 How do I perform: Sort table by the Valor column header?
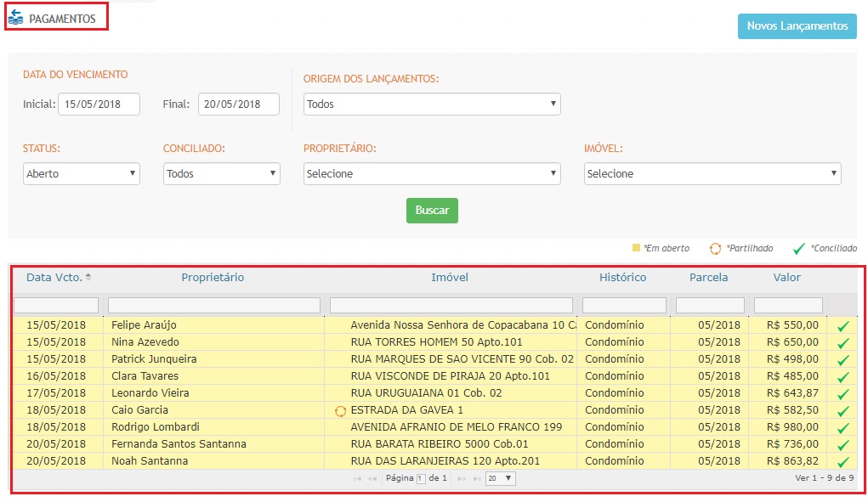tap(786, 278)
